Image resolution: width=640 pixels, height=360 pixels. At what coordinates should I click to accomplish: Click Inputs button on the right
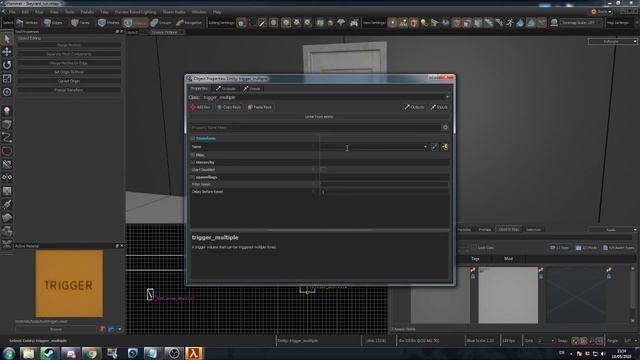(440, 107)
